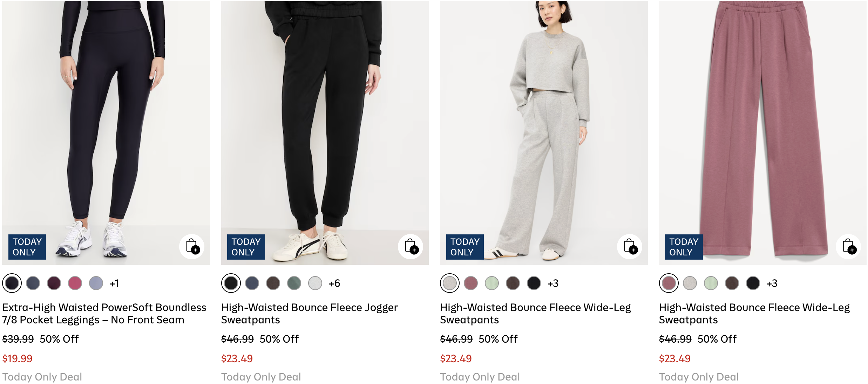Open the mauve wide-leg sweatpants product image
Screen dimensions: 868x384
coord(762,123)
